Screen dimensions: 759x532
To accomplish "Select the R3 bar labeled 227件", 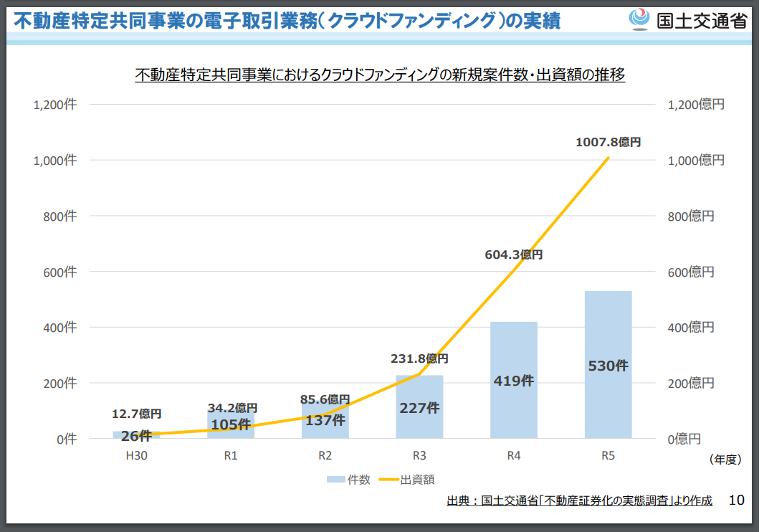I will pos(419,387).
